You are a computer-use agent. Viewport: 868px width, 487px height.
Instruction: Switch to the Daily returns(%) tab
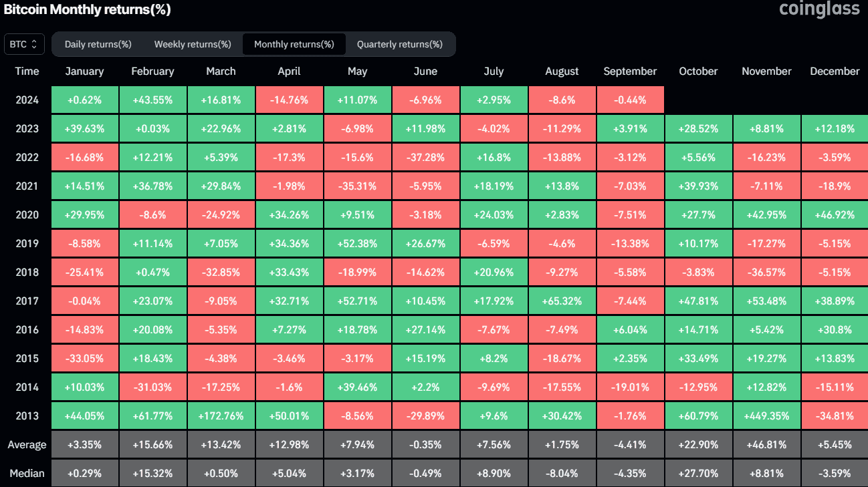(98, 44)
